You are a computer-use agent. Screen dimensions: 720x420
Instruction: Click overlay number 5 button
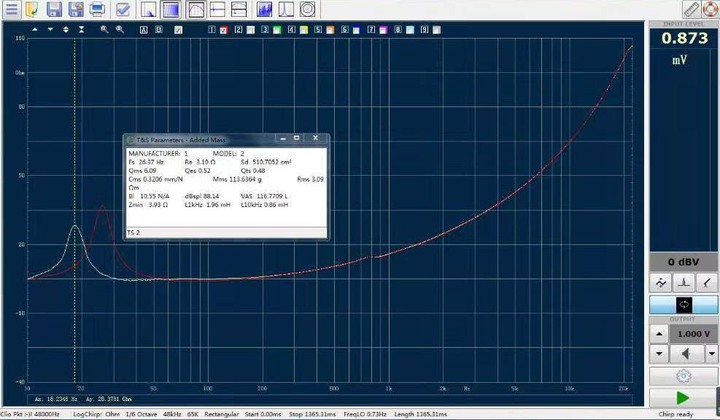318,30
